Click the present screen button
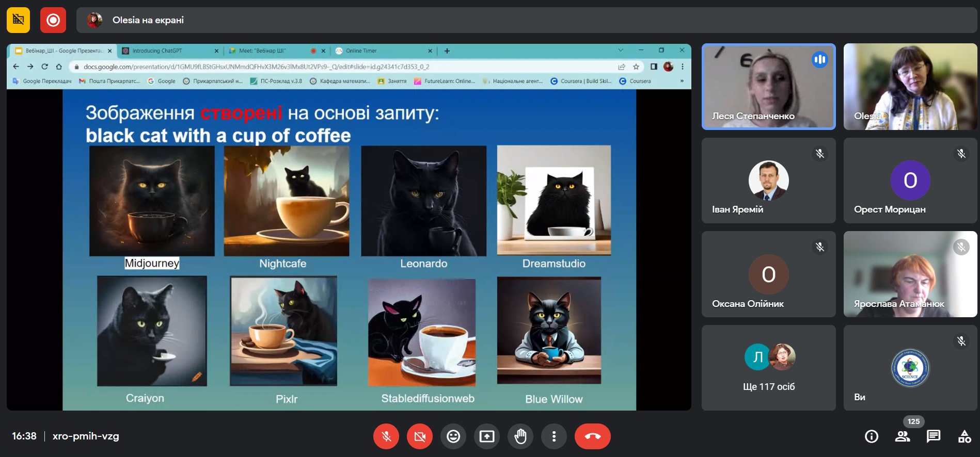 coord(486,436)
